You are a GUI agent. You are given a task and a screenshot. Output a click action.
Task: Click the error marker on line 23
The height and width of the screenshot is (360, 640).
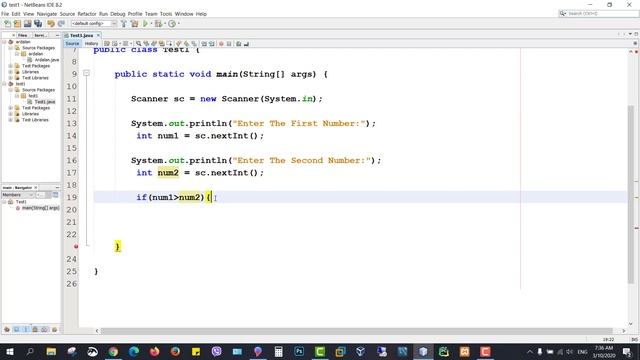point(76,247)
